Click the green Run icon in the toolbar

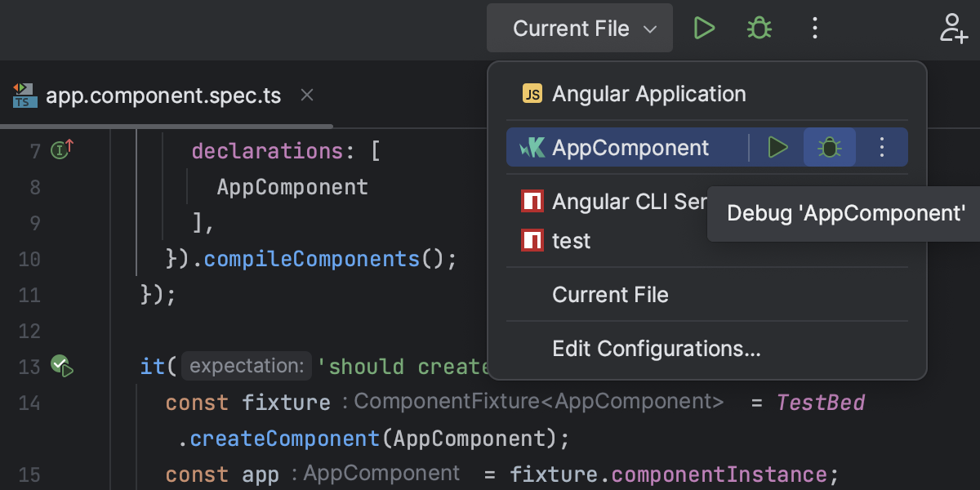tap(704, 28)
